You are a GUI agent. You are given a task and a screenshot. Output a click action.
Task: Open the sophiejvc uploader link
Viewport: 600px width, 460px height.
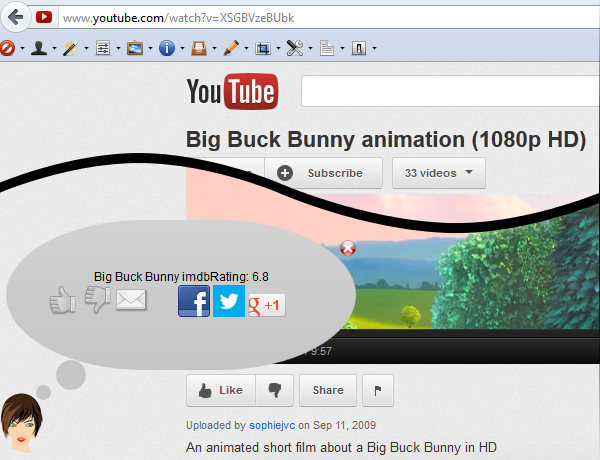point(272,425)
